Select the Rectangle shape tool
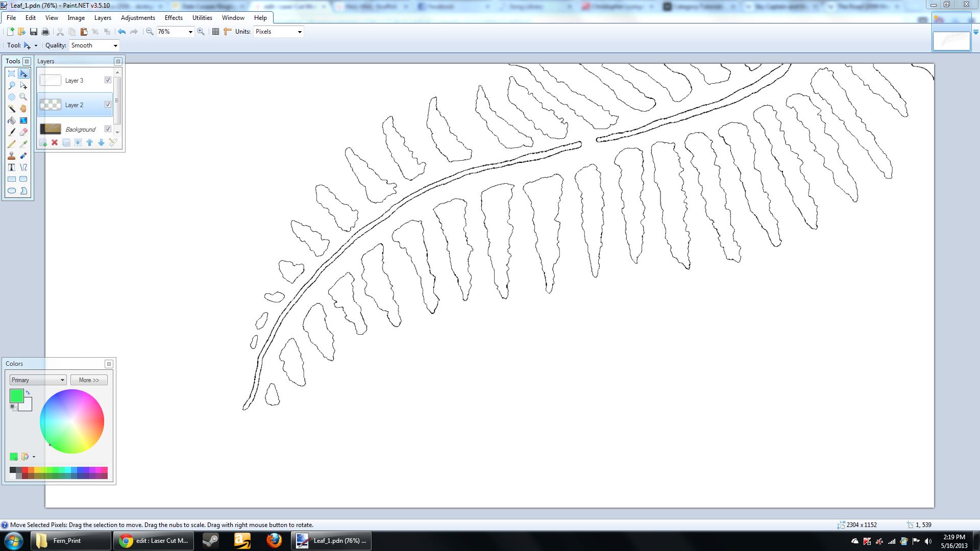The width and height of the screenshot is (980, 551). tap(12, 179)
